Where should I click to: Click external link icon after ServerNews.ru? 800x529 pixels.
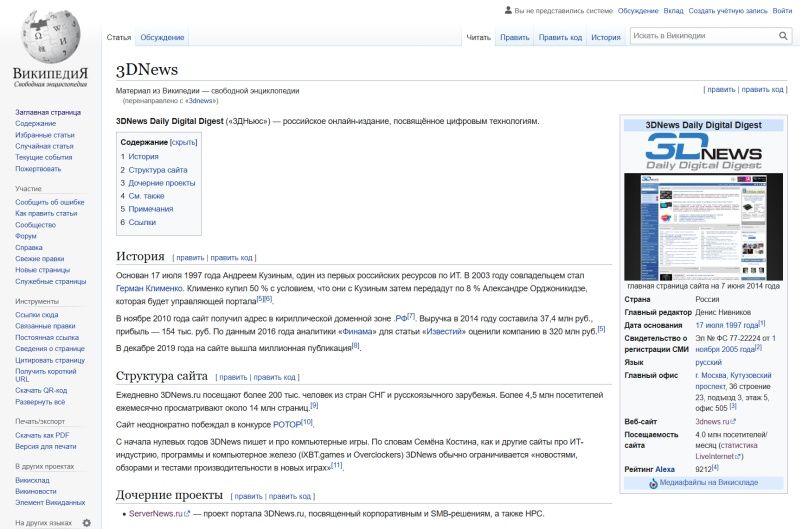[x=187, y=514]
